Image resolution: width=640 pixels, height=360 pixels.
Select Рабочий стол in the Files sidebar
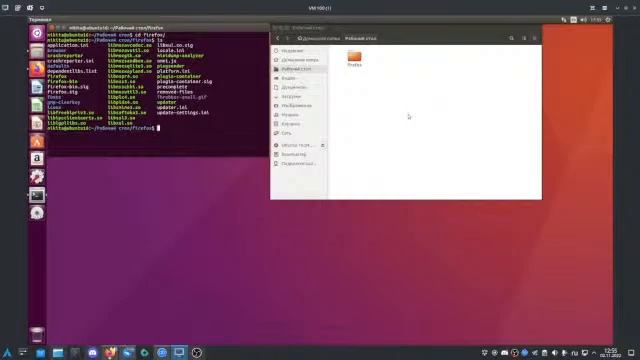(299, 69)
